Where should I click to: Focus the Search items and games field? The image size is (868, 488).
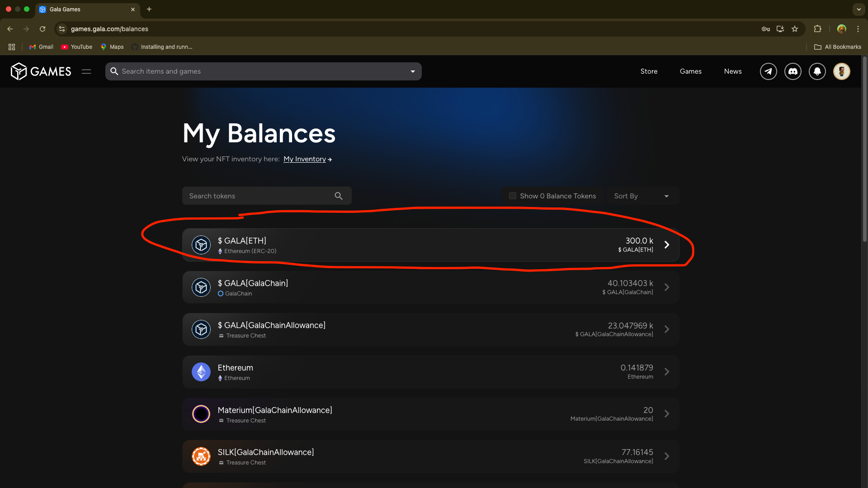click(x=264, y=71)
